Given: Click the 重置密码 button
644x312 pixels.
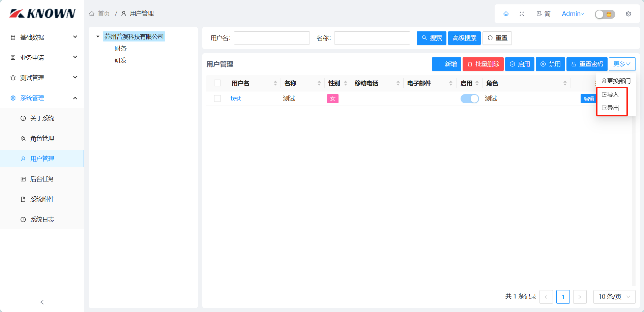Looking at the screenshot, I should point(587,64).
